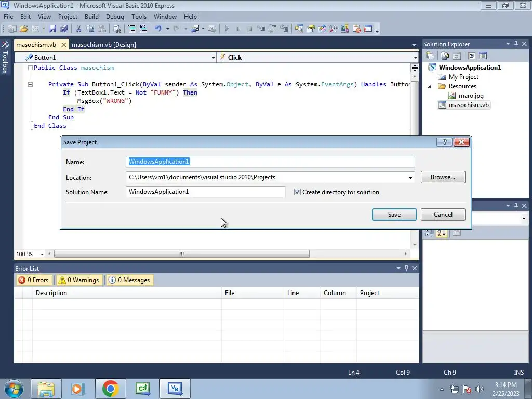Toggle the 0 Warnings filter
Image resolution: width=532 pixels, height=399 pixels.
click(x=79, y=280)
